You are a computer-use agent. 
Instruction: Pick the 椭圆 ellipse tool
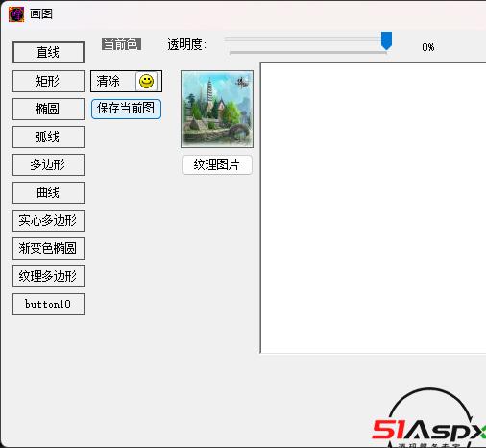(x=48, y=109)
